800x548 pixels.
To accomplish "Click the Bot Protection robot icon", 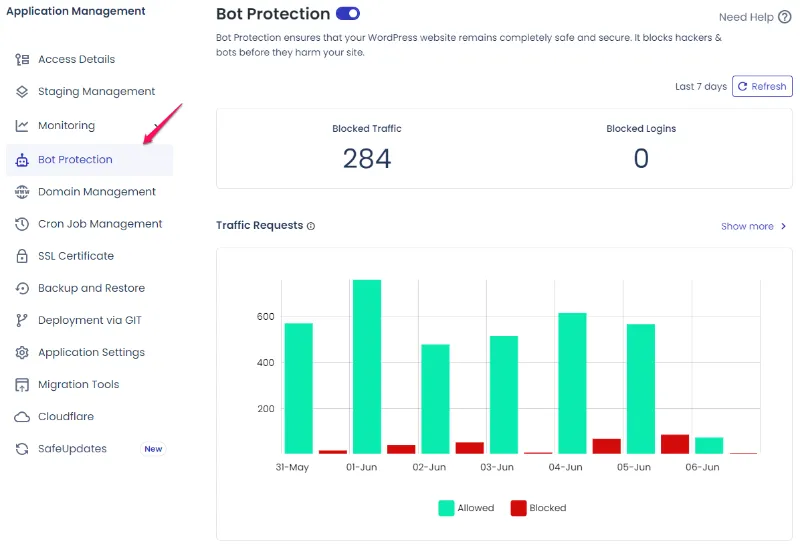I will coord(22,160).
